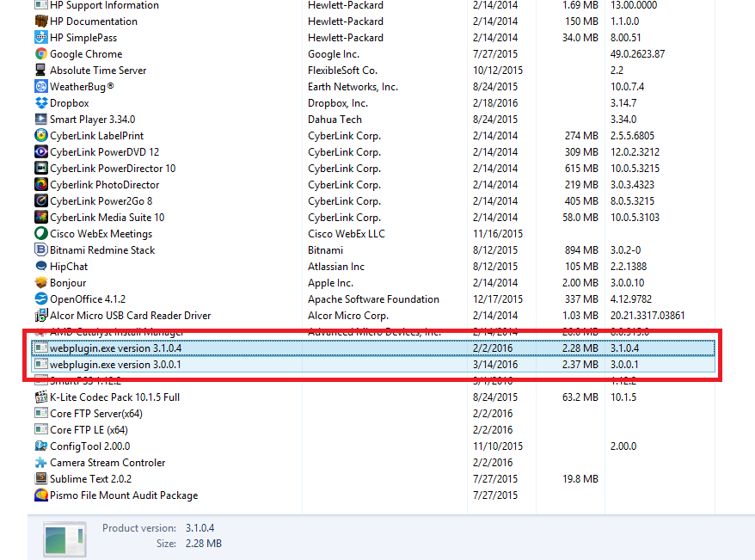The image size is (755, 560).
Task: Click publisher FlexibleSoft Co.
Action: pos(343,71)
